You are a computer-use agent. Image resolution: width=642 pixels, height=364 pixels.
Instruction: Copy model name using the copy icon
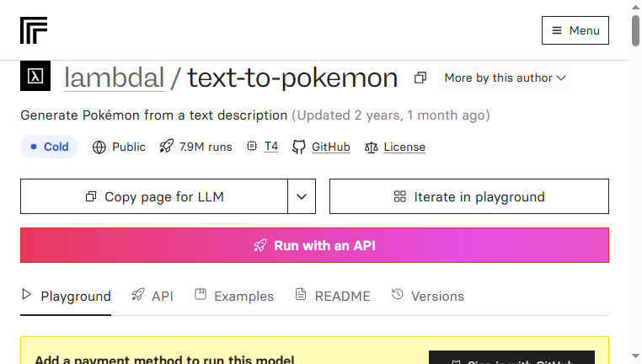click(420, 78)
